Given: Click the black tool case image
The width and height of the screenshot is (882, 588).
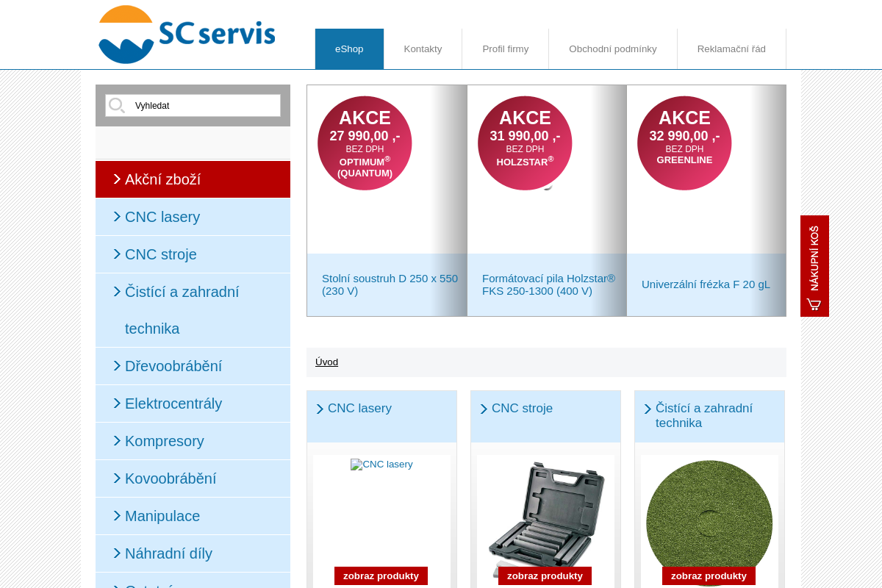Looking at the screenshot, I should 545,518.
